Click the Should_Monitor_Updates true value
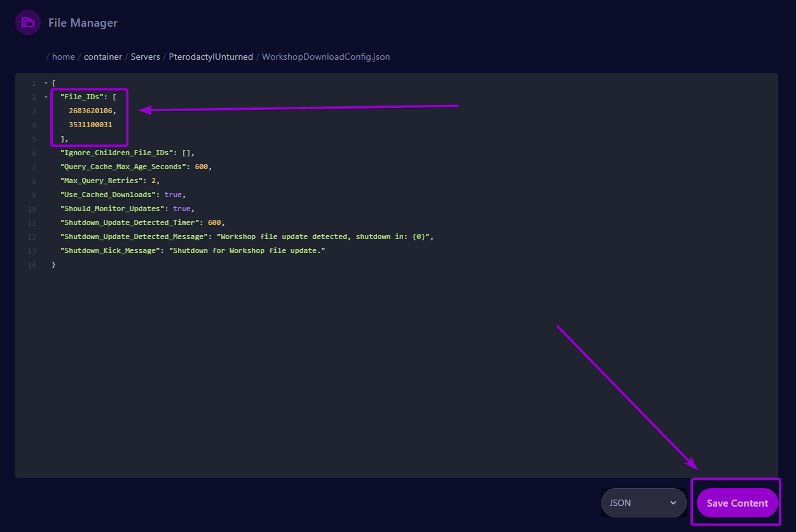 click(x=182, y=208)
